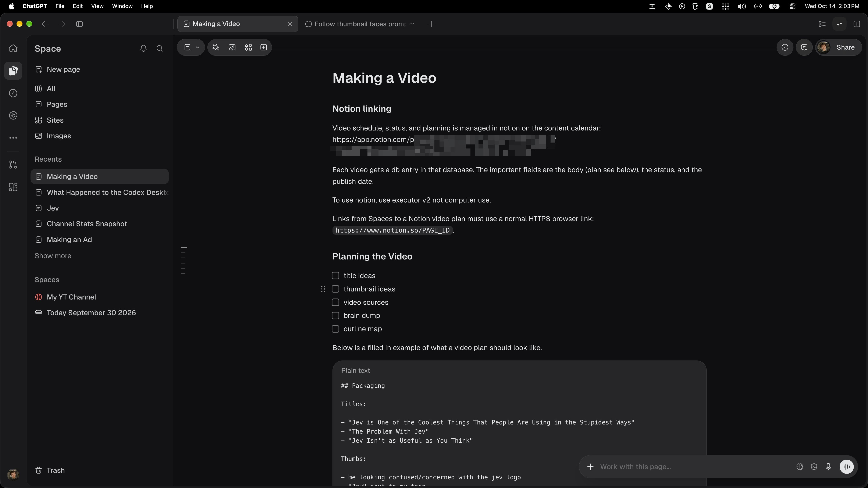Click the plus attach icon in prompt box
This screenshot has height=488, width=868.
click(x=590, y=466)
